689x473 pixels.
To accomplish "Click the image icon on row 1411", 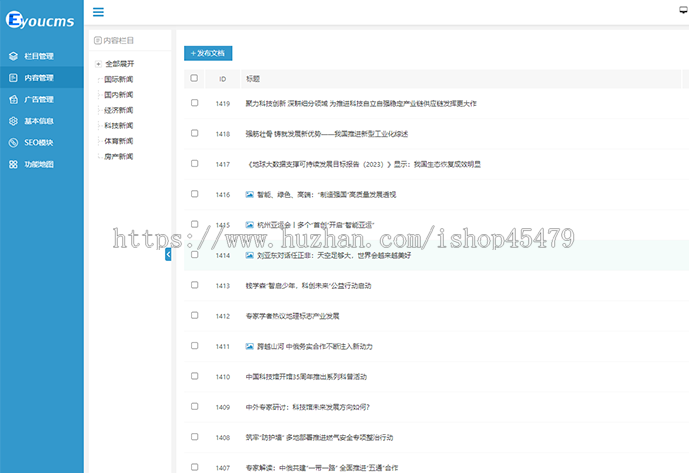I will pyautogui.click(x=250, y=346).
